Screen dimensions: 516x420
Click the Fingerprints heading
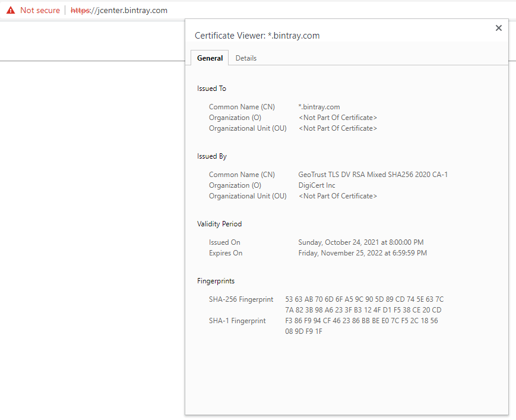coord(216,281)
